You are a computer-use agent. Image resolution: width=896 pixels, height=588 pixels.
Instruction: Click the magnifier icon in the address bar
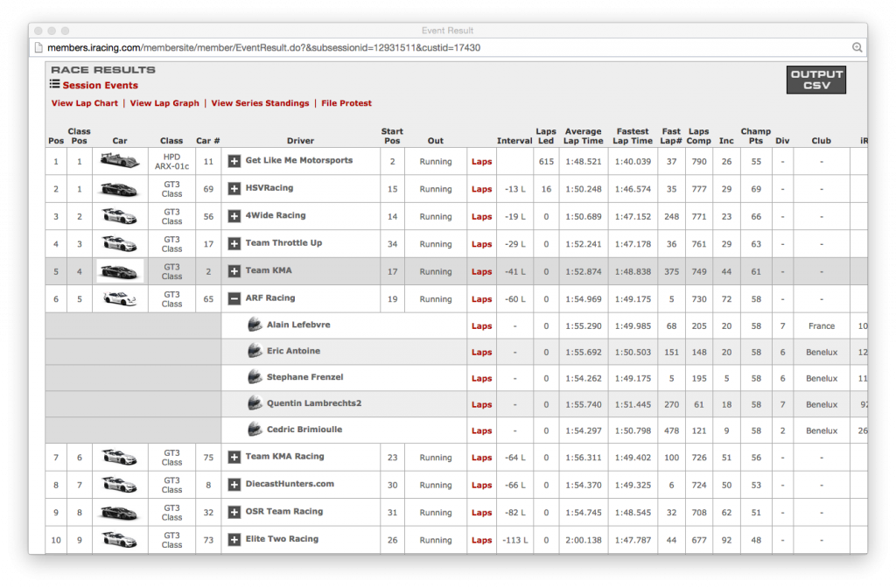point(857,47)
